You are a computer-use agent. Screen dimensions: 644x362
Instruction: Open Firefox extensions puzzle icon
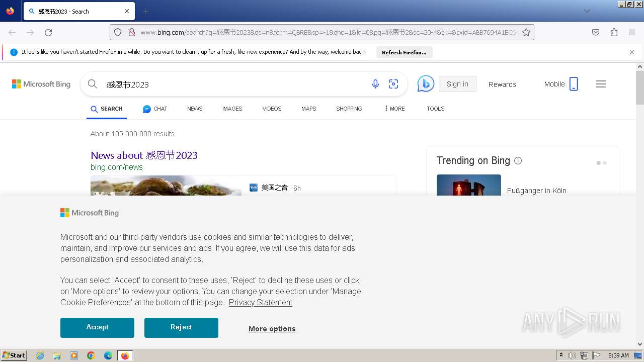(614, 32)
